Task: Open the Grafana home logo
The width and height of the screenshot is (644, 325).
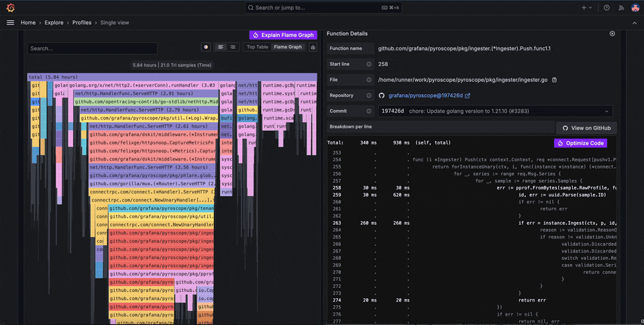Action: tap(10, 7)
